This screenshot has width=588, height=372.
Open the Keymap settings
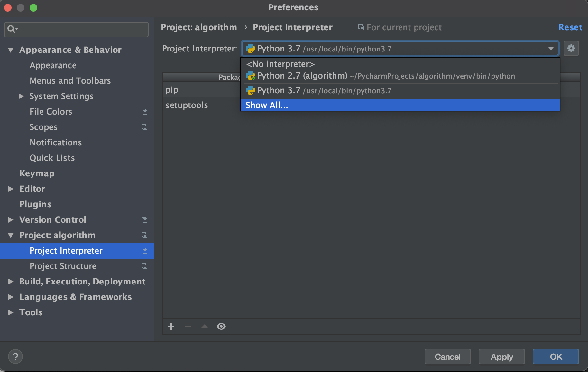tap(37, 173)
